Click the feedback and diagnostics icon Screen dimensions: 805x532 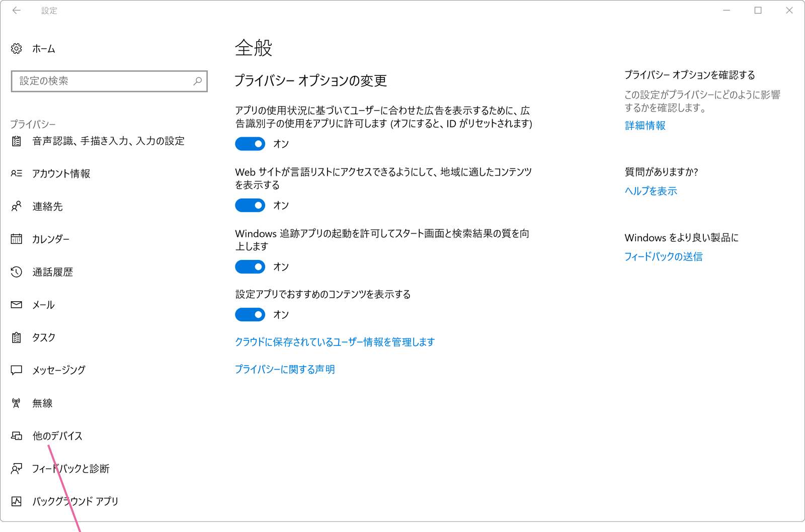click(17, 469)
